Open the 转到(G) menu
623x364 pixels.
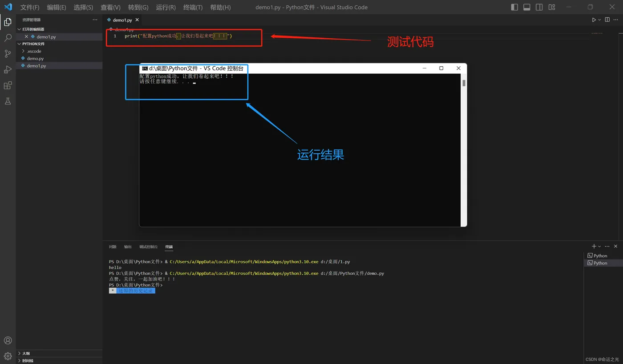click(x=138, y=7)
